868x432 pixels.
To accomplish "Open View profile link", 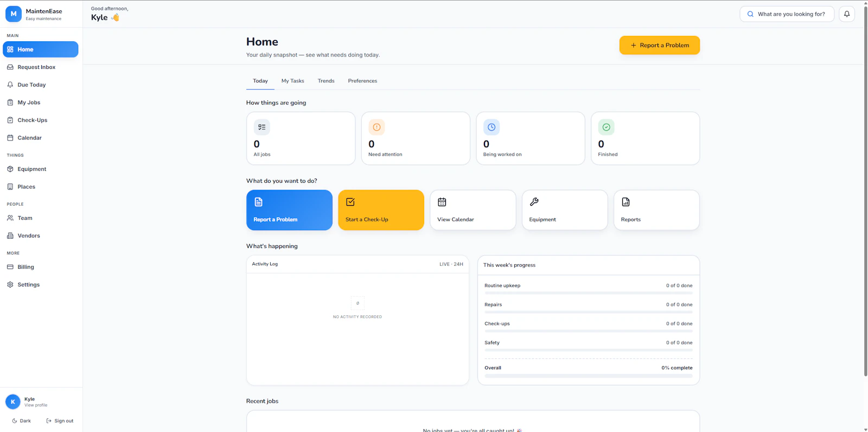I will pos(36,405).
